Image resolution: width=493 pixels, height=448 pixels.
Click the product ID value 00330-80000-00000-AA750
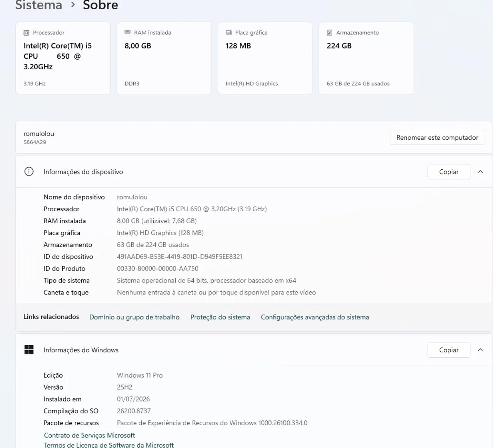158,269
